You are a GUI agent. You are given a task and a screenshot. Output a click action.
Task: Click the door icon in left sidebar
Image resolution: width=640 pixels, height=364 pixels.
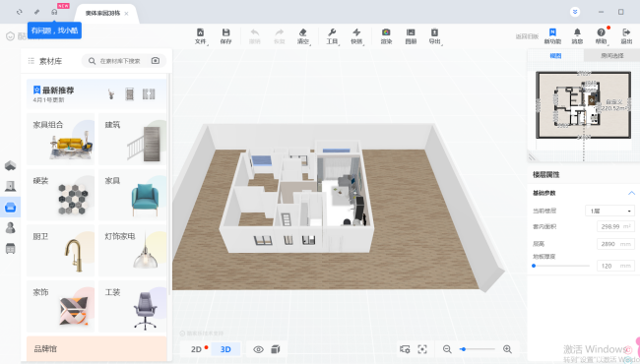[10, 186]
